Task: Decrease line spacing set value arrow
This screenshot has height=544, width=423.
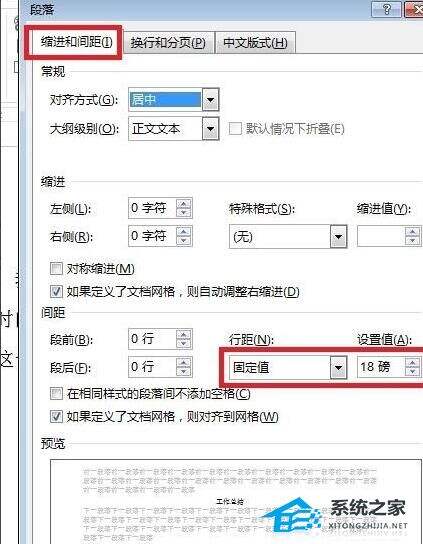Action: click(412, 372)
